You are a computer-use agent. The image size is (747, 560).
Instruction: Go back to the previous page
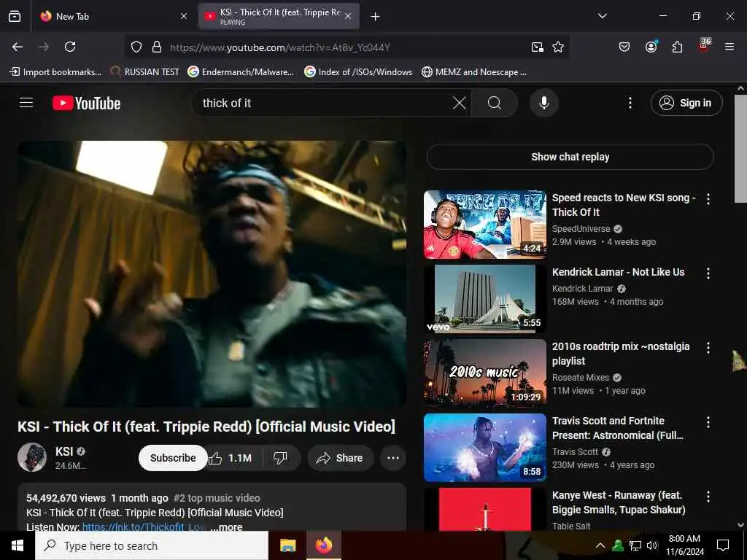pos(18,47)
